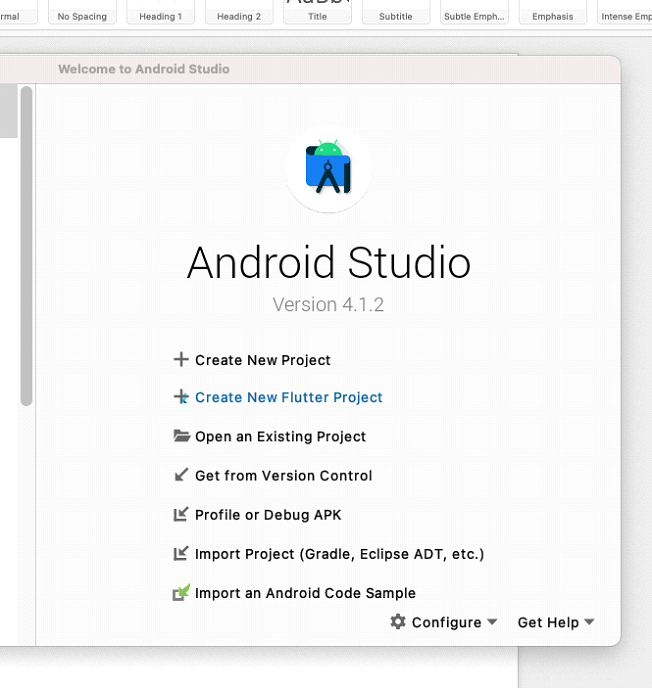Viewport: 652px width, 688px height.
Task: Apply Heading 1 style in Word window
Action: pos(161,12)
